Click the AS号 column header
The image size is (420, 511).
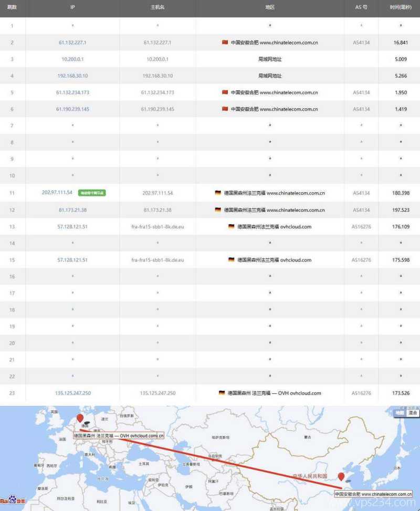(x=360, y=7)
